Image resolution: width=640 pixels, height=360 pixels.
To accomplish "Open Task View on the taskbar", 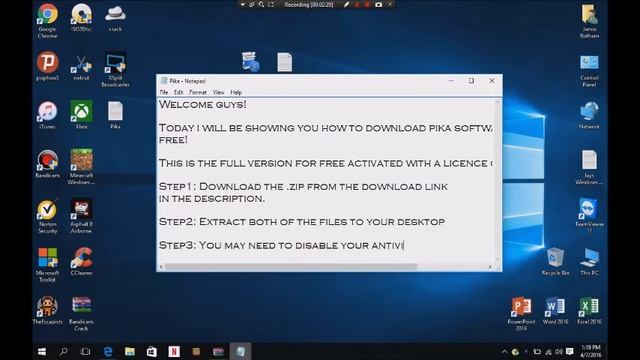I will [x=85, y=351].
